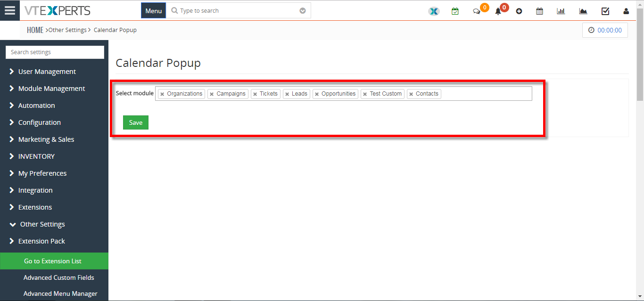The width and height of the screenshot is (644, 301).
Task: Remove the Opportunities module tag
Action: click(317, 94)
